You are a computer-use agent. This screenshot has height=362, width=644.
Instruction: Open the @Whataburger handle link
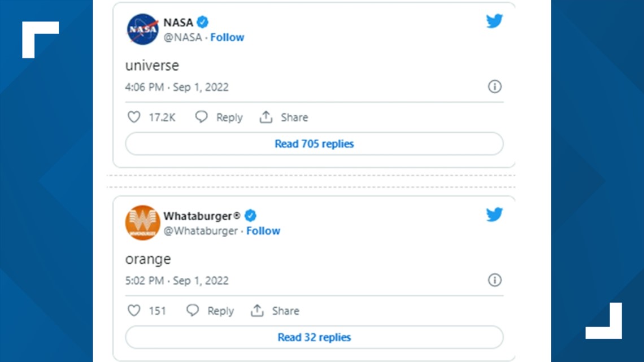(202, 230)
